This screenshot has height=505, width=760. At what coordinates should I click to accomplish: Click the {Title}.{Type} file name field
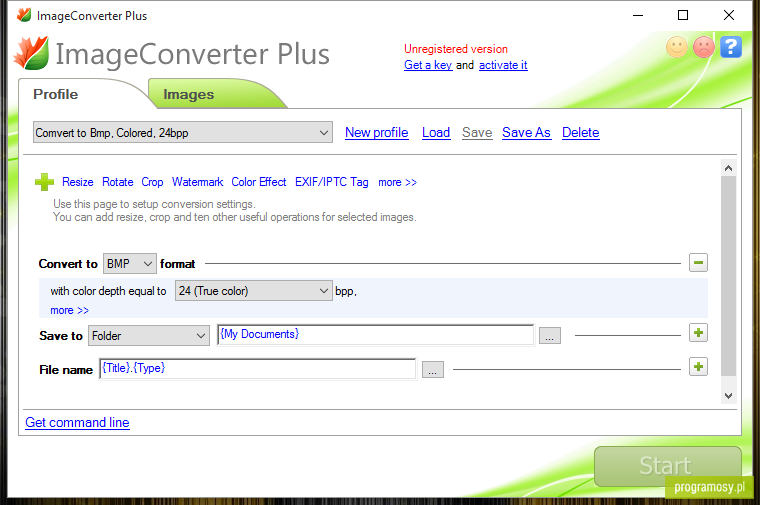257,368
